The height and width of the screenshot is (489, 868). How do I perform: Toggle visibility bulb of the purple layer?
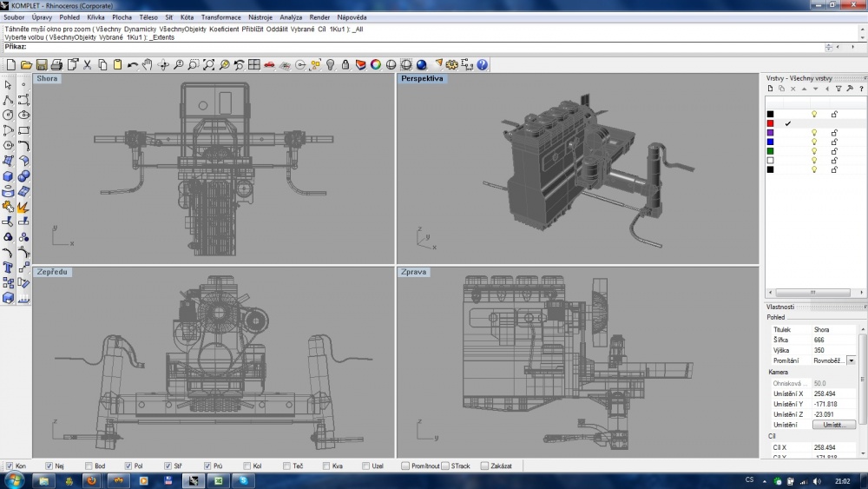(x=814, y=133)
